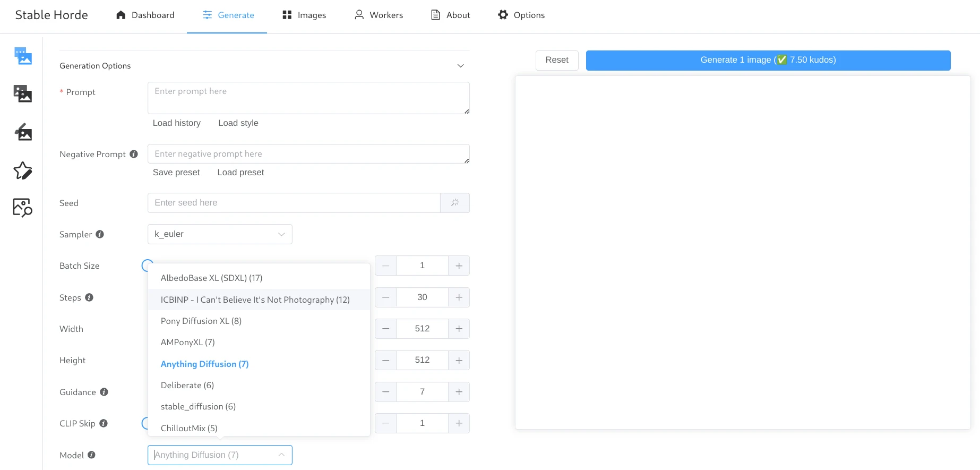Open the image-to-image sidebar icon
This screenshot has height=470, width=980.
pyautogui.click(x=23, y=93)
